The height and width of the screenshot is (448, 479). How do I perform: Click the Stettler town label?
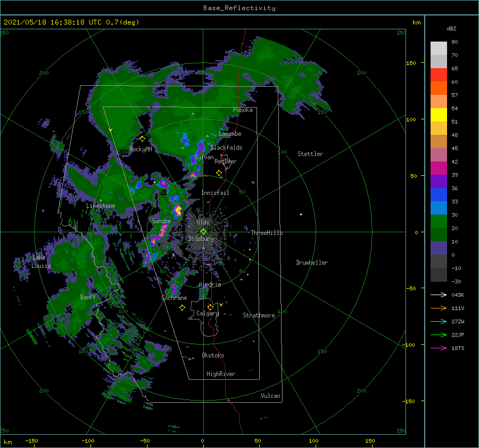[310, 154]
